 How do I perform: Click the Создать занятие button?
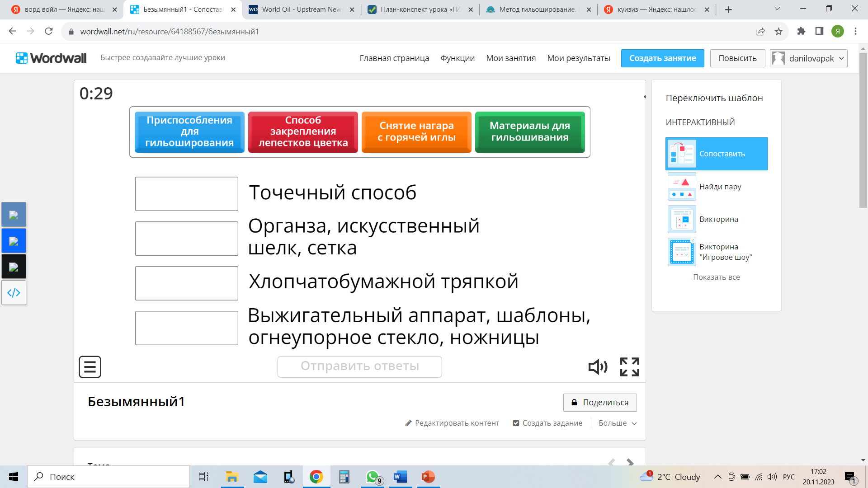point(662,58)
